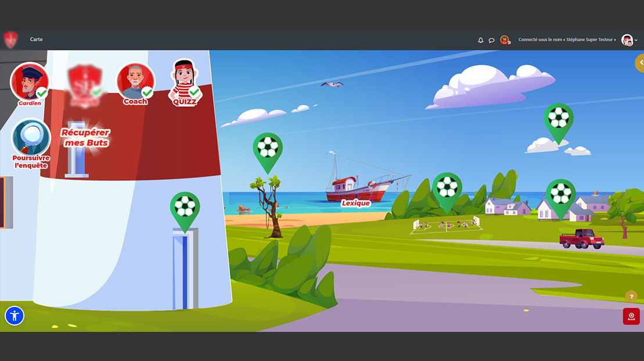Viewport: 644px width, 361px height.
Task: Click the soccer ball pin over the football field
Action: pos(447,188)
